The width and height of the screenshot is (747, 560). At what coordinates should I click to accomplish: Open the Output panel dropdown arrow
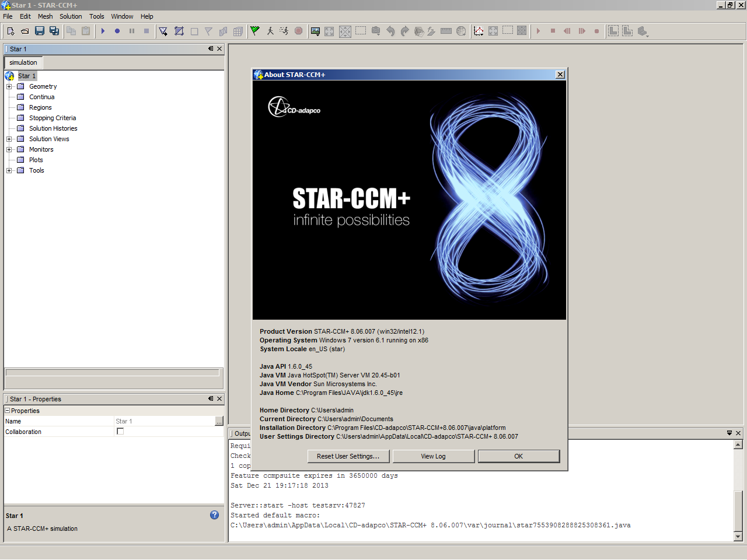click(729, 433)
